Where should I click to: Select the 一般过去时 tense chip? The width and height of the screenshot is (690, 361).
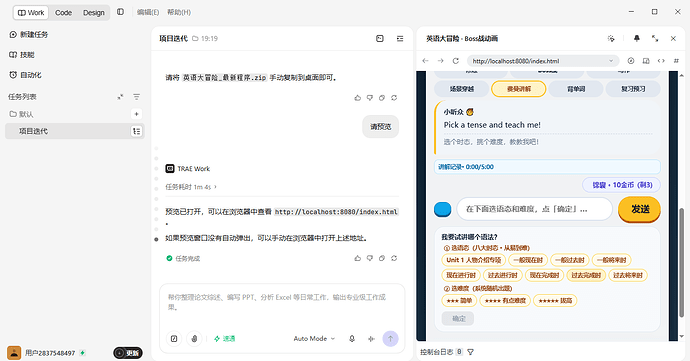click(x=569, y=260)
